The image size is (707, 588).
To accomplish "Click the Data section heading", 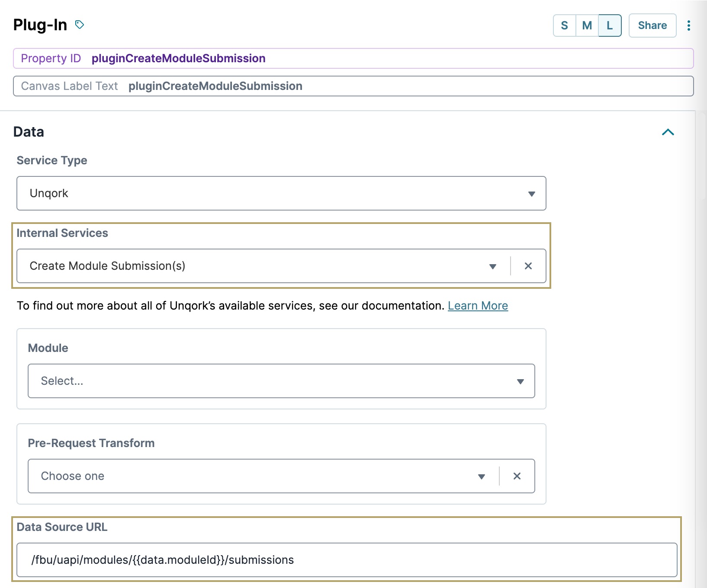I will click(29, 132).
